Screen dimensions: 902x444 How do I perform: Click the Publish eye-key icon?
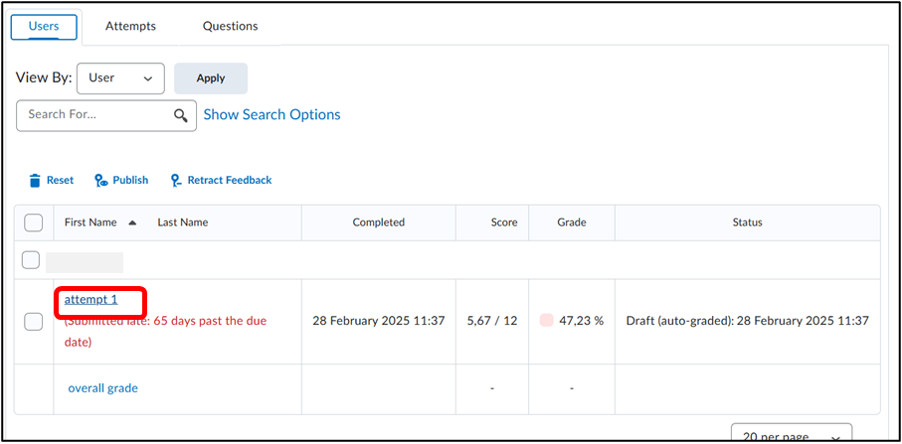click(x=101, y=181)
